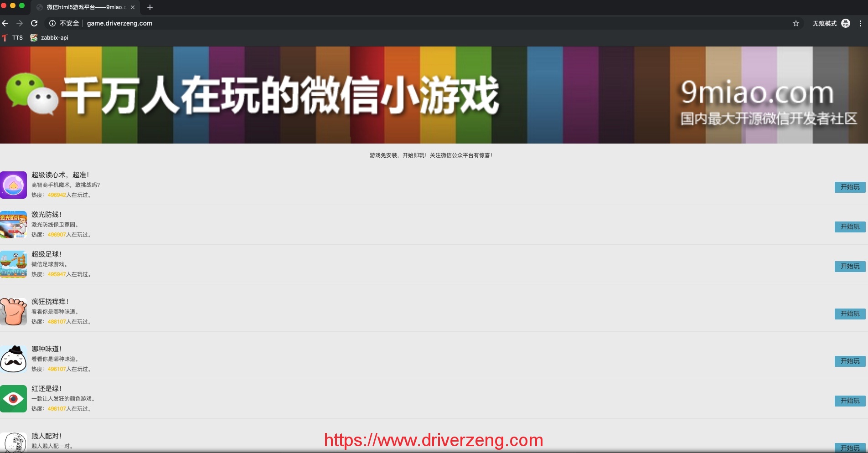
Task: Close the 微信html5游戏平台 tab
Action: point(133,7)
